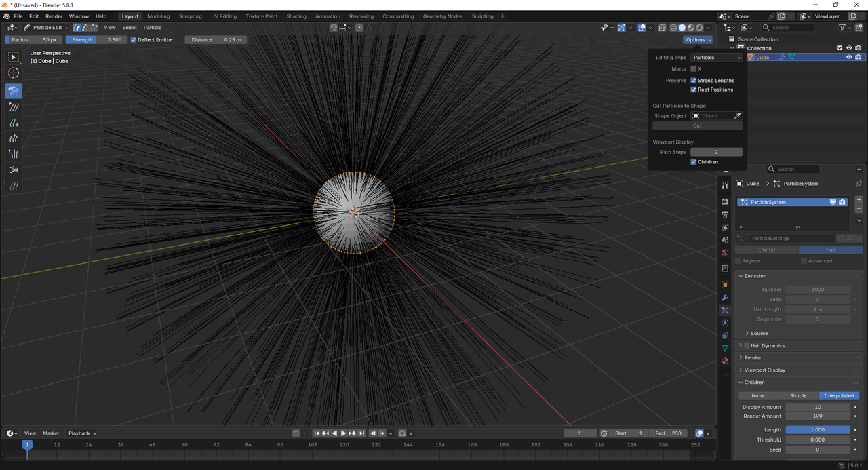Pick the Select Box tool
The width and height of the screenshot is (868, 470).
[x=14, y=58]
